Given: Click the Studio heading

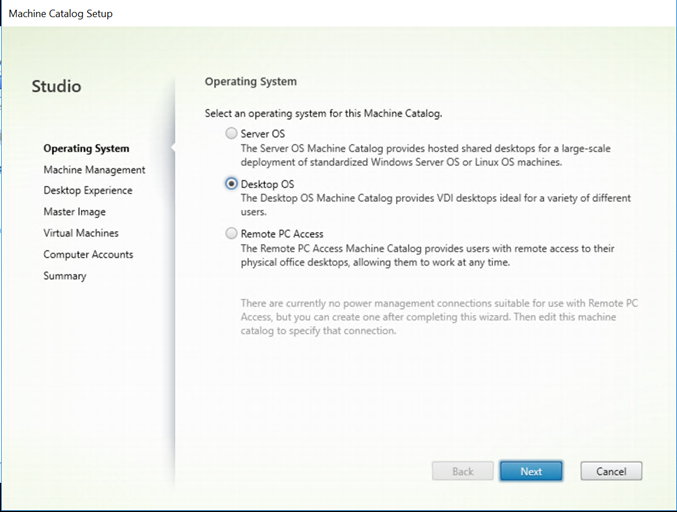Looking at the screenshot, I should [56, 86].
